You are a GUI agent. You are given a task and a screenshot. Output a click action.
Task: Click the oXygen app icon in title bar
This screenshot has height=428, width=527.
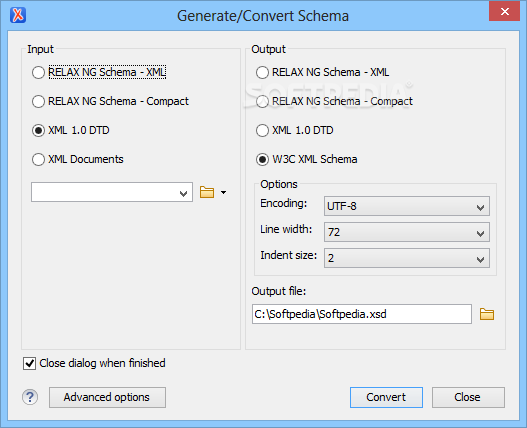coord(18,15)
